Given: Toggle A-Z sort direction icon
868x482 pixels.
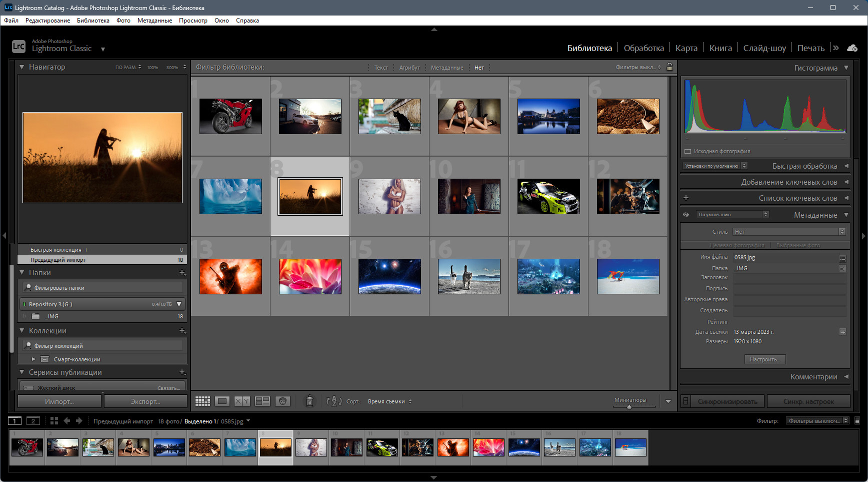Looking at the screenshot, I should pos(334,401).
